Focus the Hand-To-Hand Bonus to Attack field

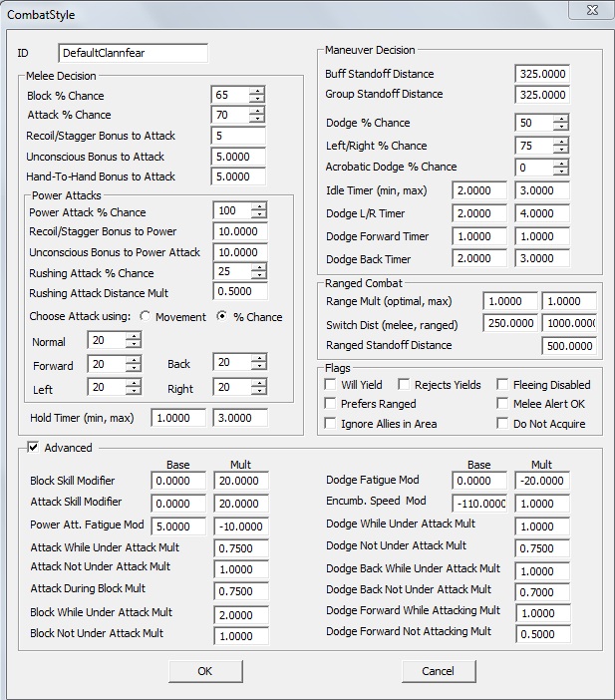click(238, 176)
